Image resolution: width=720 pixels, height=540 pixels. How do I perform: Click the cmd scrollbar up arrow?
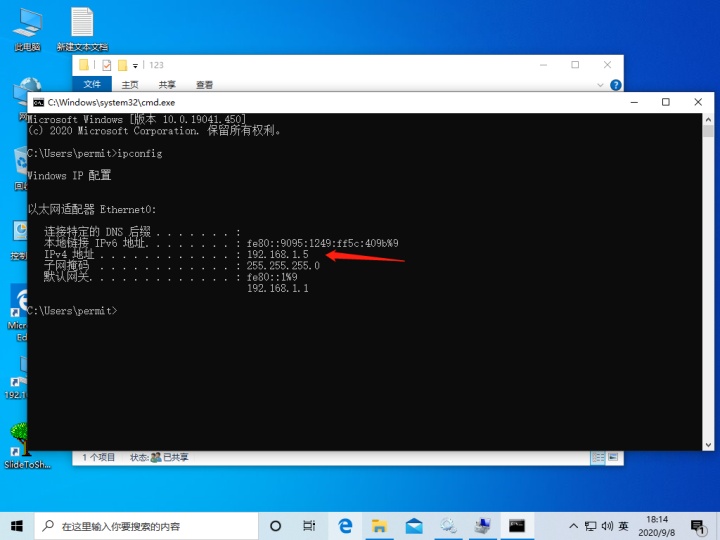click(708, 119)
